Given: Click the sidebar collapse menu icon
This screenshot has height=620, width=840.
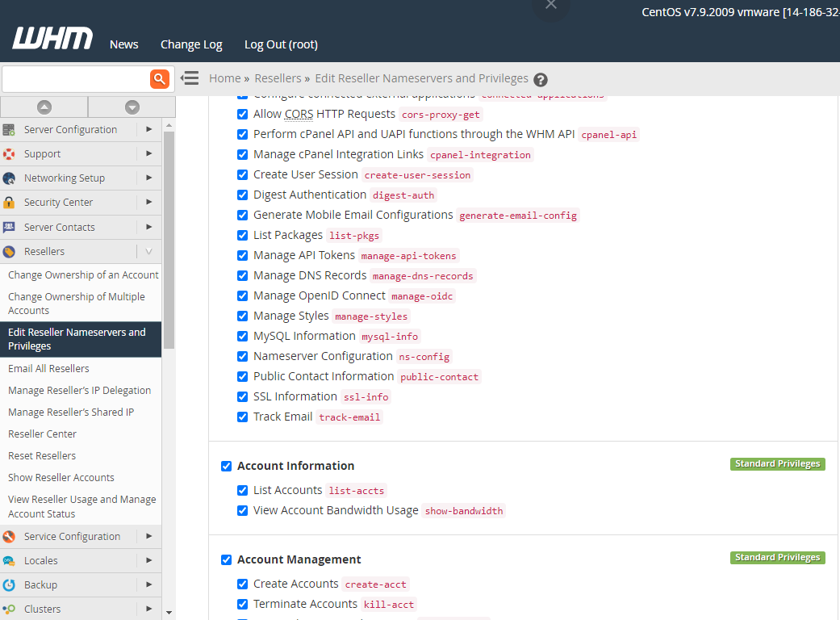Looking at the screenshot, I should coord(190,78).
